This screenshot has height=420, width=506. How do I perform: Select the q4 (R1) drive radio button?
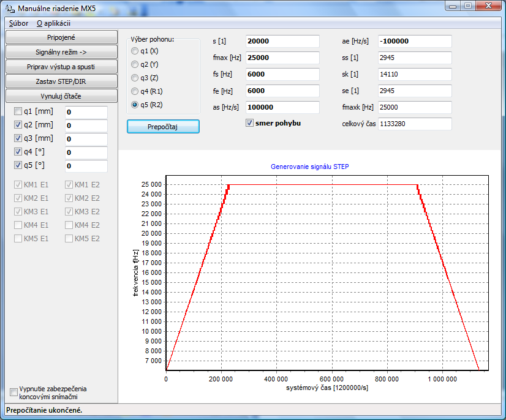coord(135,91)
